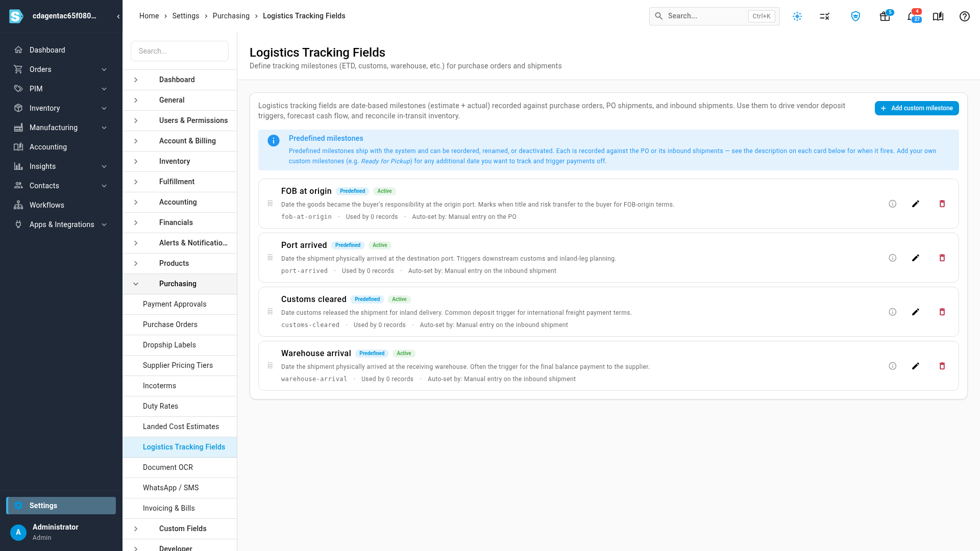Open the Settings breadcrumb link

(x=186, y=16)
